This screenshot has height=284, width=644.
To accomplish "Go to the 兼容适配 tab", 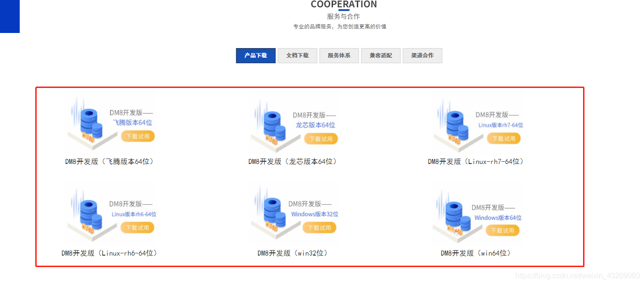I will pos(381,55).
